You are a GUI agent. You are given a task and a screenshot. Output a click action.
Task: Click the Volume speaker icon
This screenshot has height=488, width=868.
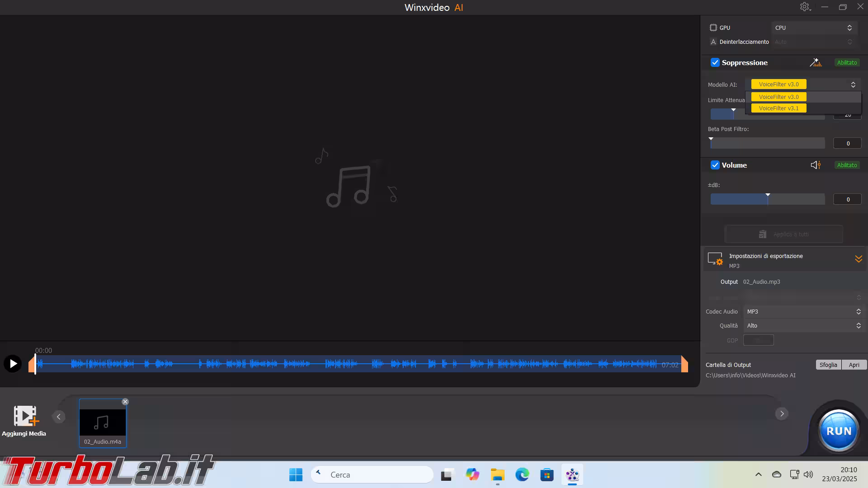click(816, 165)
